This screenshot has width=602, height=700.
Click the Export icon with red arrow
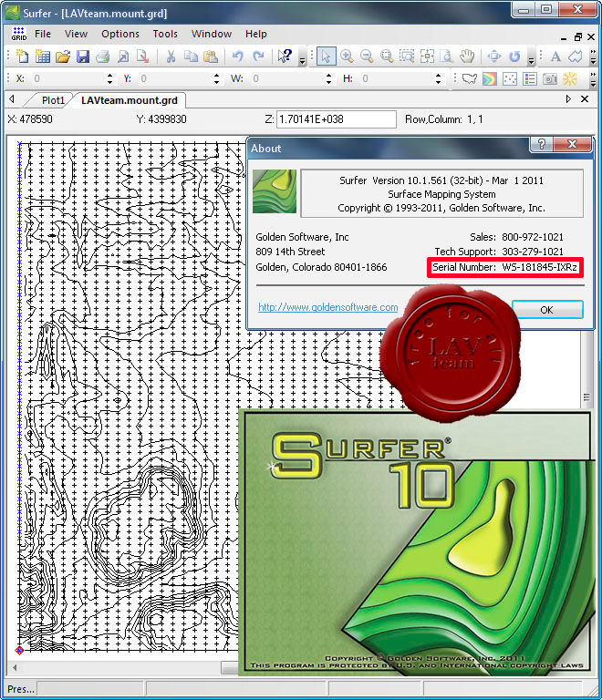click(x=143, y=57)
